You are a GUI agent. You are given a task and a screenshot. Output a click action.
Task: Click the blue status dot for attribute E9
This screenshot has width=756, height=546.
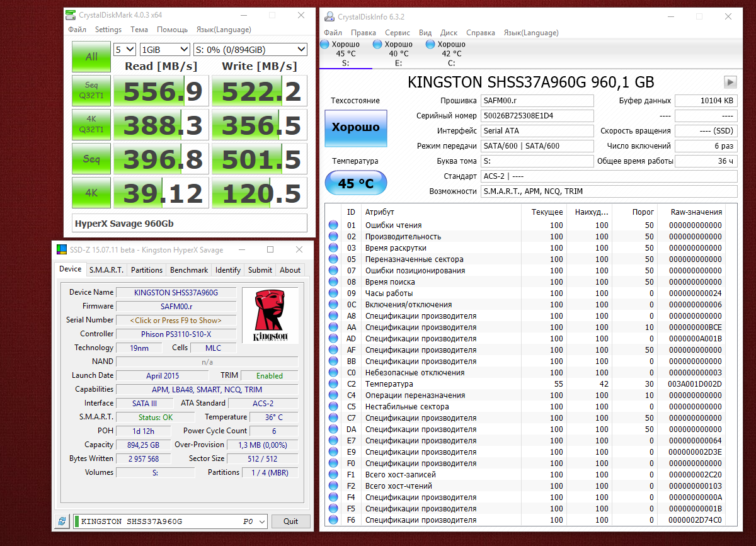(x=333, y=452)
